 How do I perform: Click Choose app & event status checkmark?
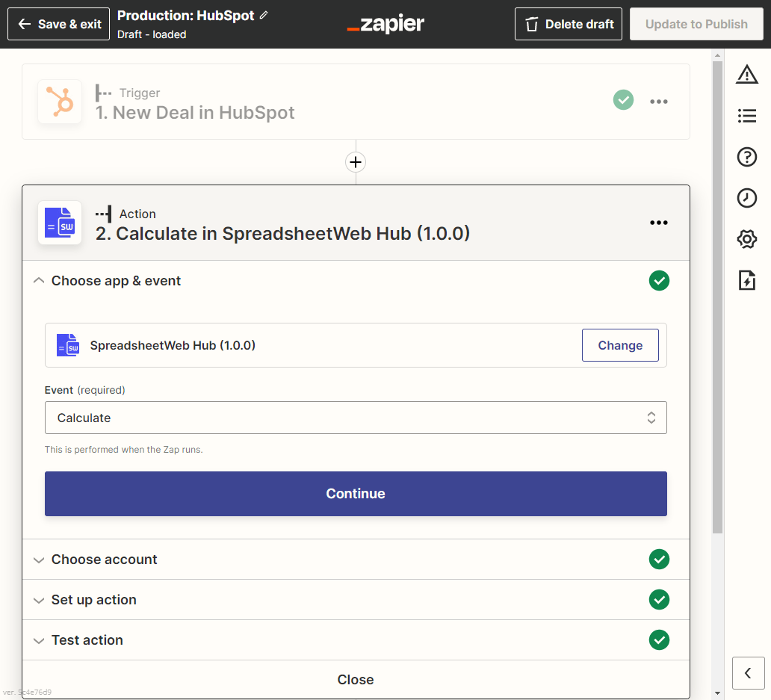[x=659, y=281]
